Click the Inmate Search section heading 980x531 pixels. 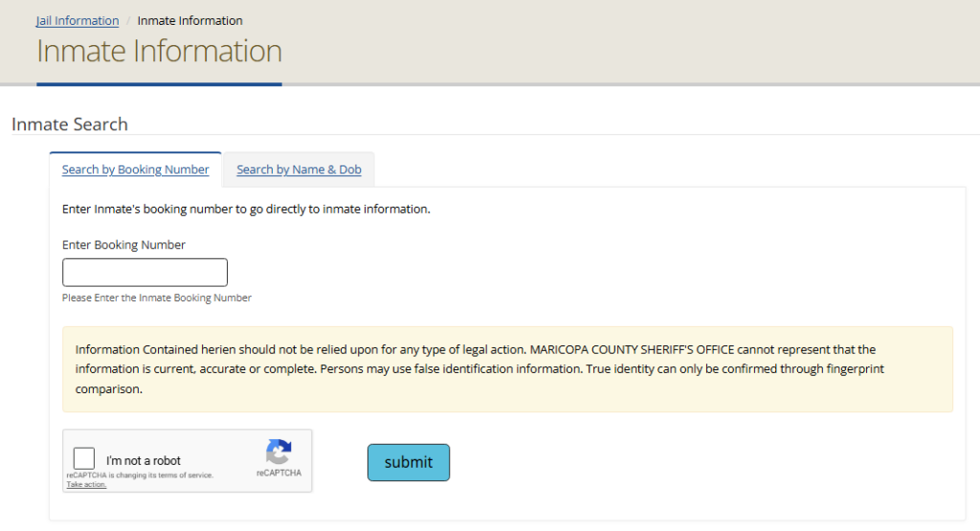tap(69, 124)
